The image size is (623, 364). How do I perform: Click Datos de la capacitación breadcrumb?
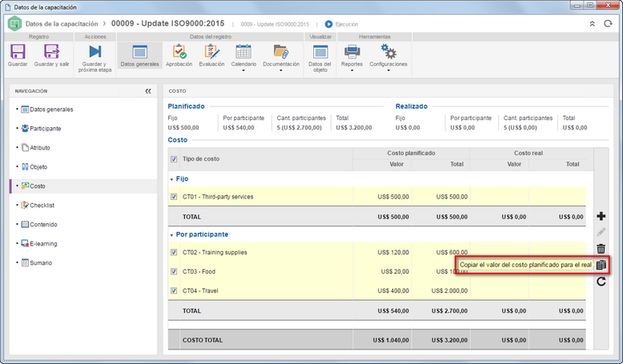[x=62, y=24]
